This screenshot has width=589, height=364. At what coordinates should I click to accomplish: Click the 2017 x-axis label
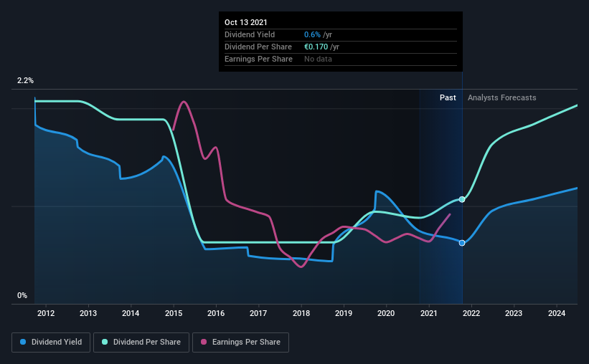coord(258,313)
